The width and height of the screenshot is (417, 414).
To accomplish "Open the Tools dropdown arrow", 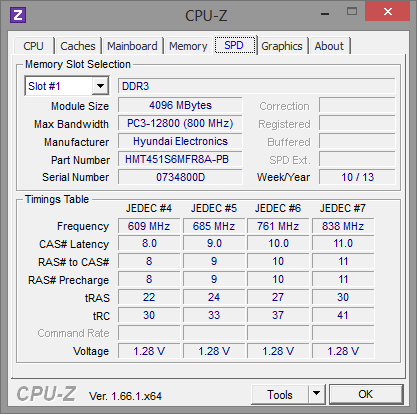I will [316, 394].
